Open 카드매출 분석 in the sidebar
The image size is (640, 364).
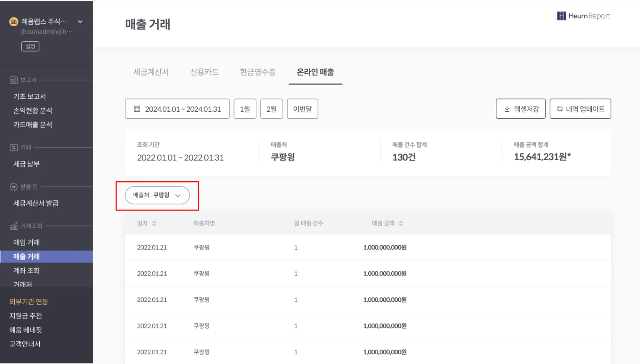point(33,125)
